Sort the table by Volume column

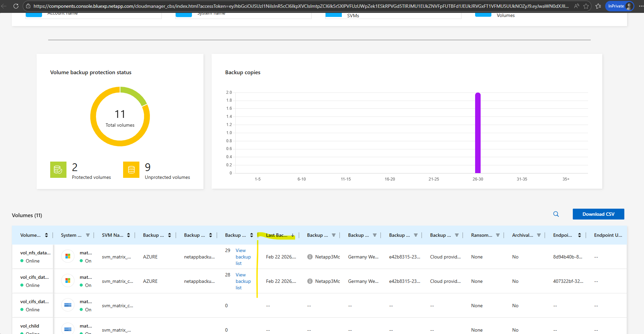(x=46, y=235)
